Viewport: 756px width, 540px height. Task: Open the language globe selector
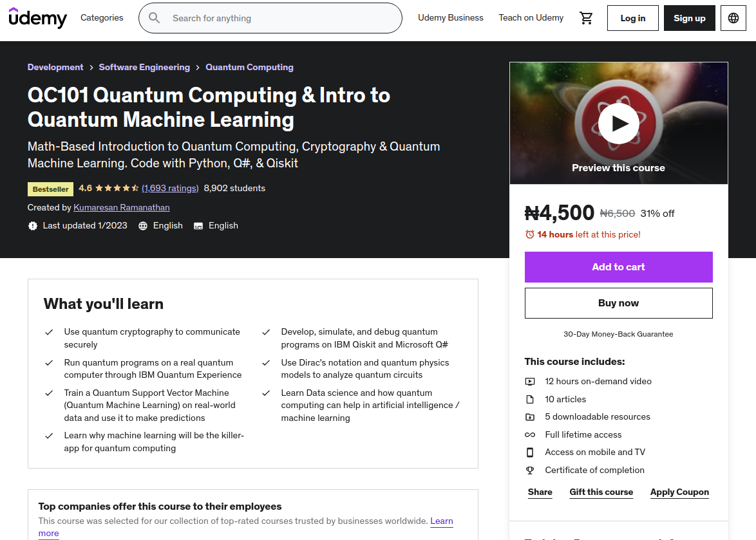(733, 18)
